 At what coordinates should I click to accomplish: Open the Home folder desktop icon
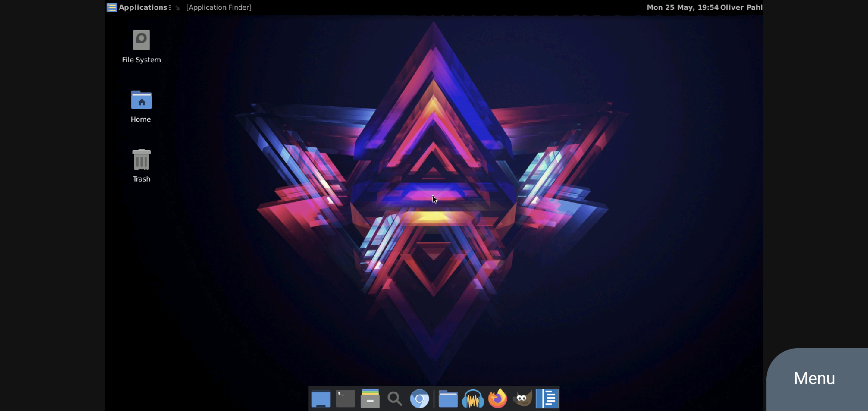pyautogui.click(x=141, y=100)
